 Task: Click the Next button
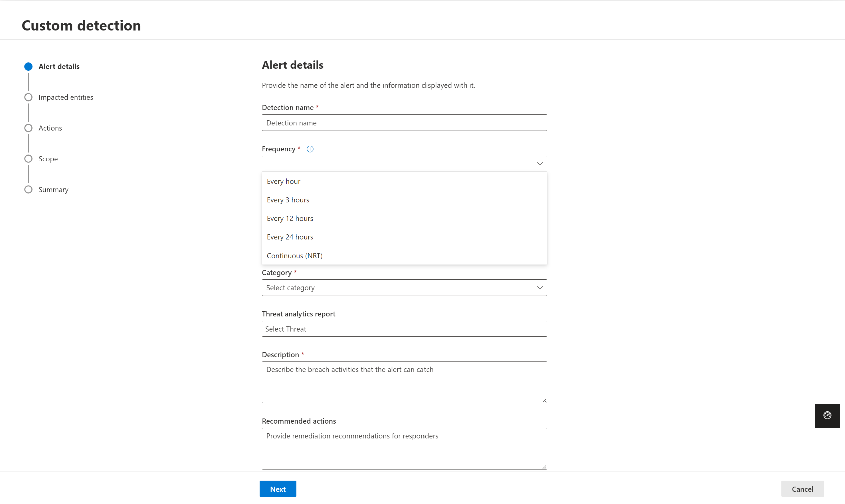click(278, 489)
